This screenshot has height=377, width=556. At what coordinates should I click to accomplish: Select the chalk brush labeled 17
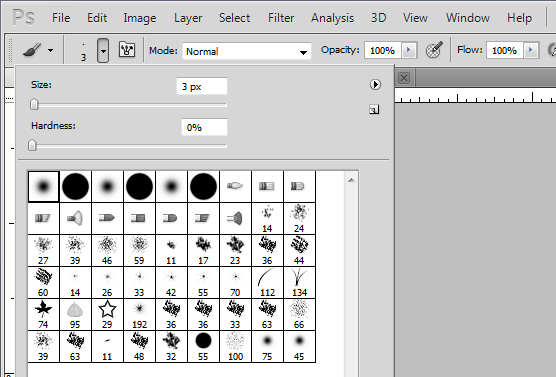[x=203, y=250]
